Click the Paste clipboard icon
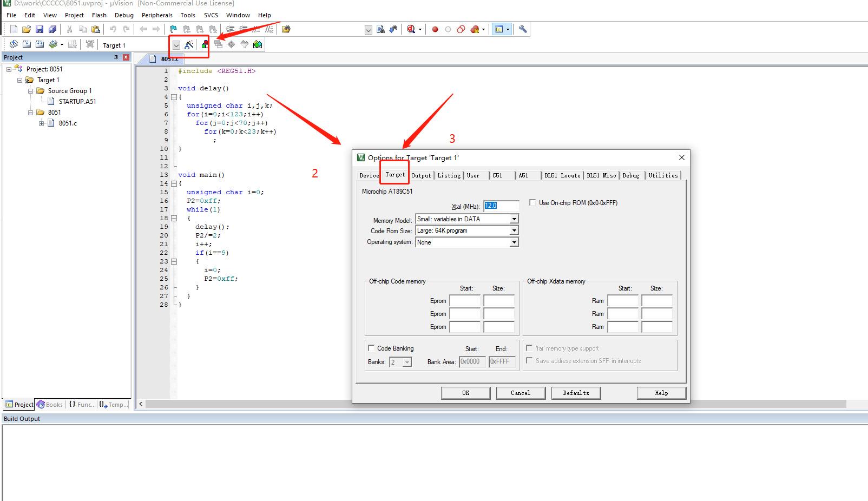This screenshot has height=501, width=868. (96, 29)
